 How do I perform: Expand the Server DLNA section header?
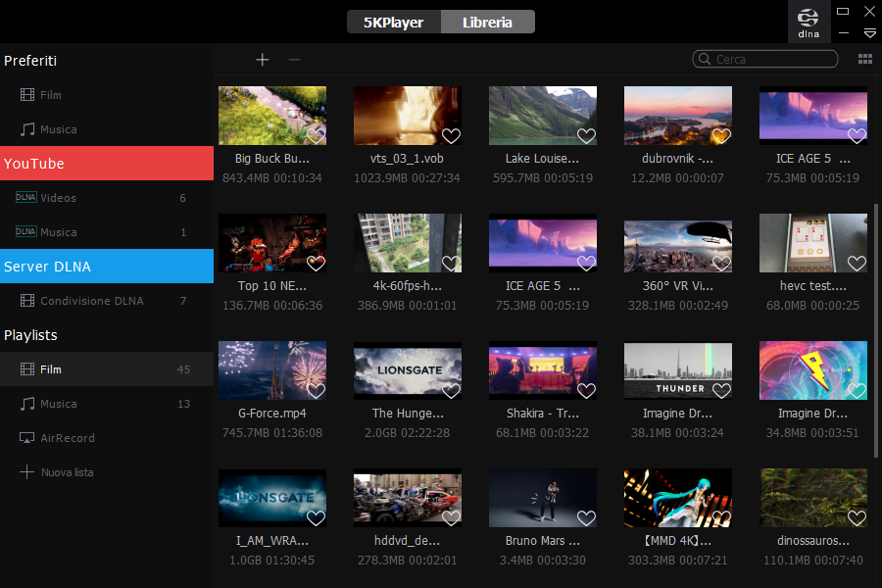coord(107,267)
